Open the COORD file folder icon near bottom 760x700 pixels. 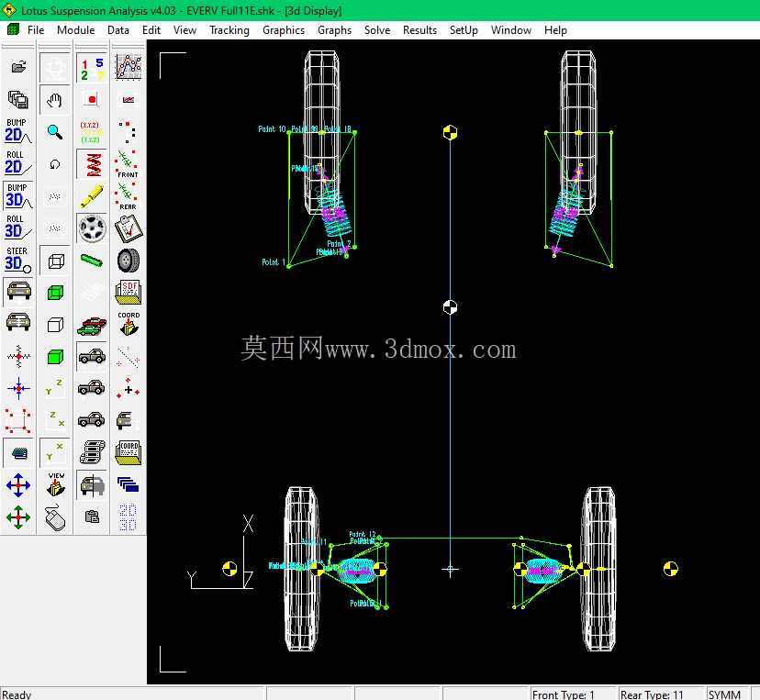coord(128,453)
